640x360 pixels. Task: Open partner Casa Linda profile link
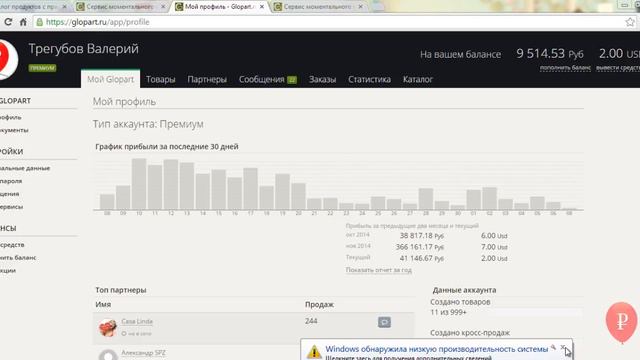[137, 321]
